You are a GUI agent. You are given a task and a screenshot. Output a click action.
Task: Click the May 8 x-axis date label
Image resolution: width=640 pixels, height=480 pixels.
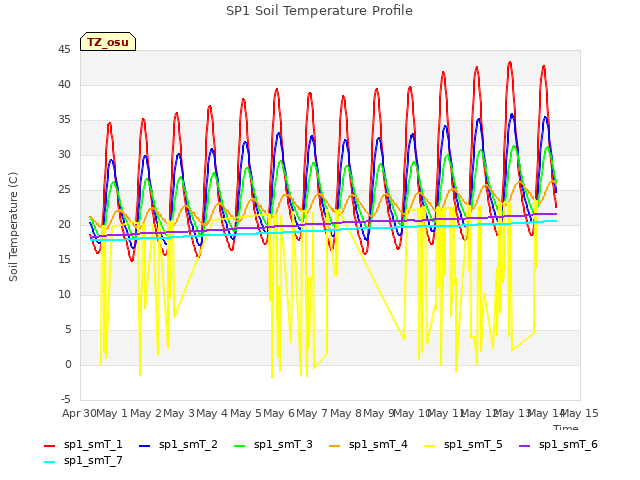(346, 413)
